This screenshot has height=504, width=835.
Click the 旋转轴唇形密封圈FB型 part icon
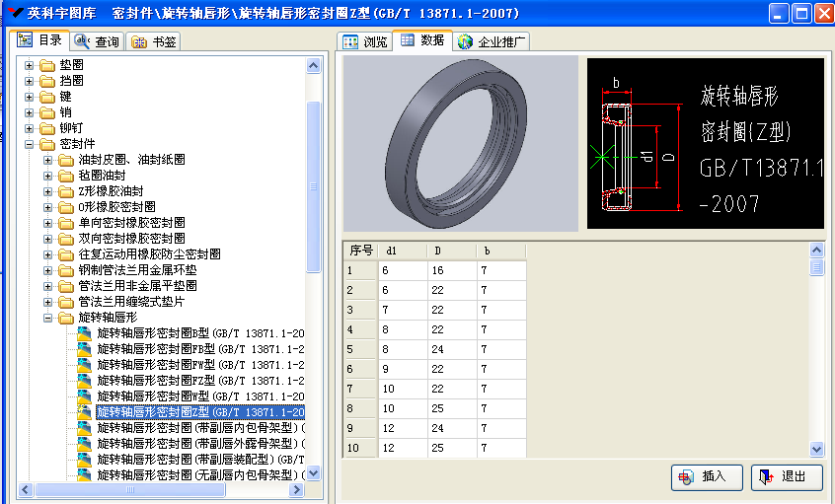coord(85,349)
